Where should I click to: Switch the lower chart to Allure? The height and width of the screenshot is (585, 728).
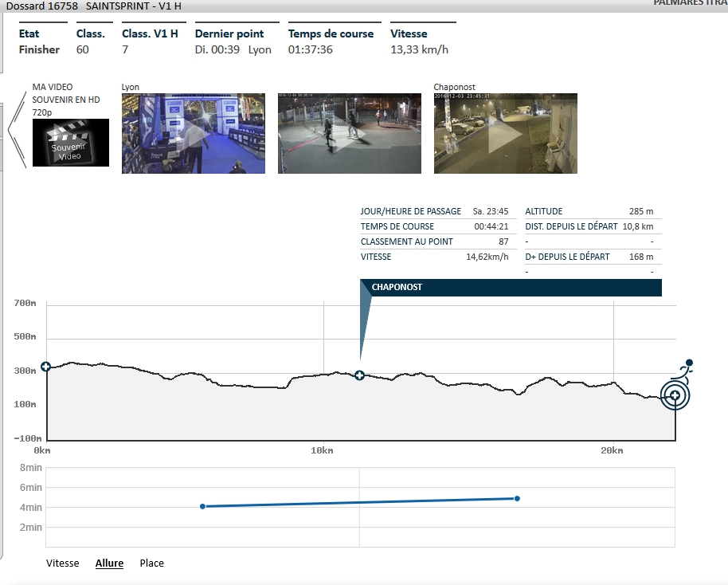[x=109, y=563]
